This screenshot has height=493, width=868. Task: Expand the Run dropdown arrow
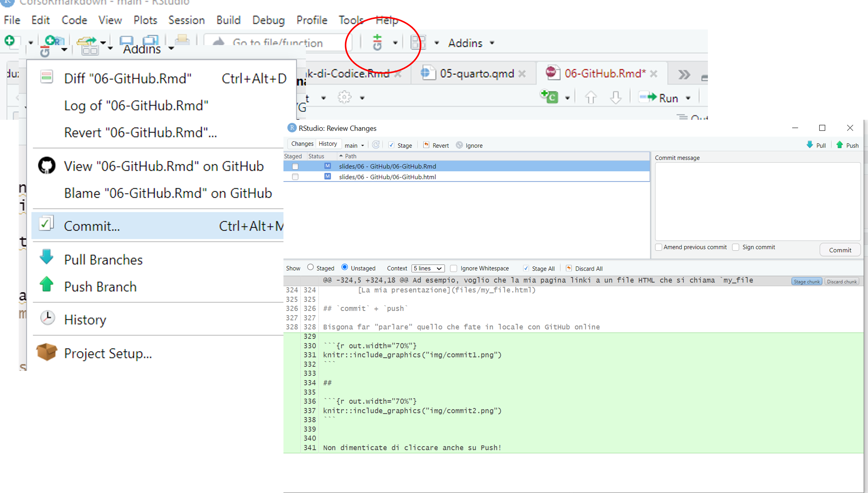tap(688, 98)
